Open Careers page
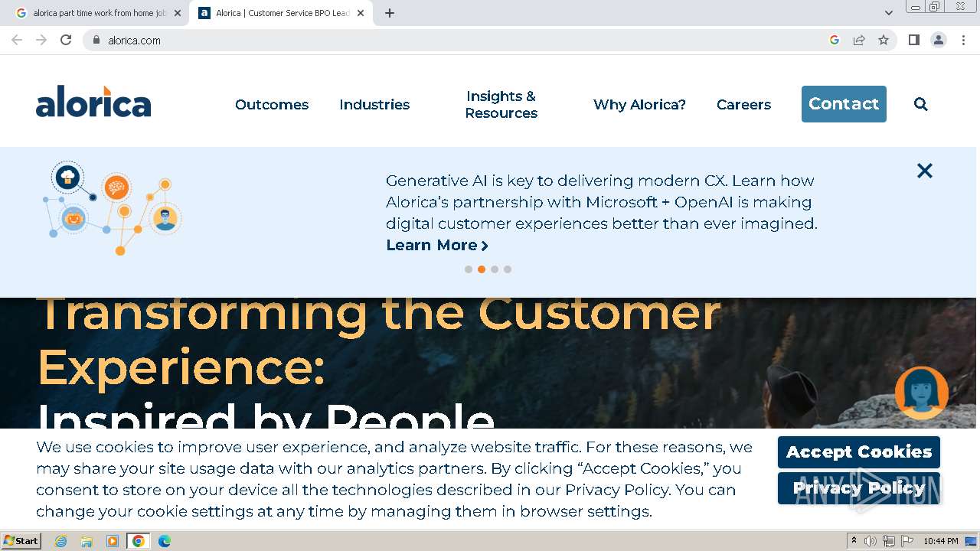980x551 pixels. point(743,104)
